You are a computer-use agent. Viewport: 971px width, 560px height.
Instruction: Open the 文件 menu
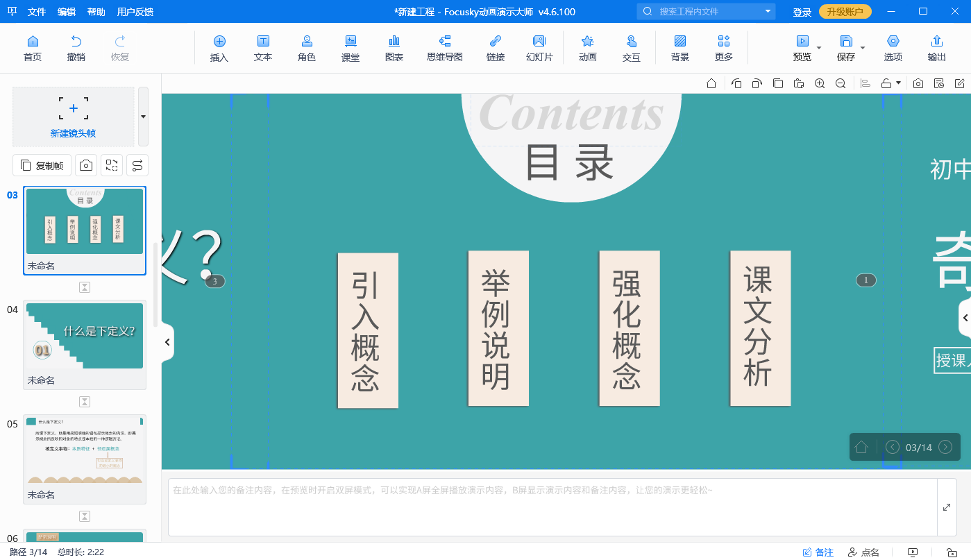(x=37, y=12)
